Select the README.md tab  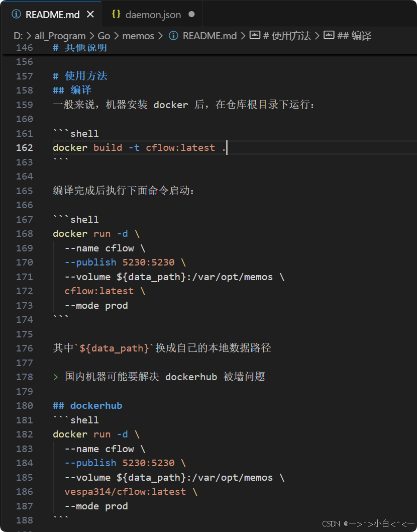[x=52, y=15]
